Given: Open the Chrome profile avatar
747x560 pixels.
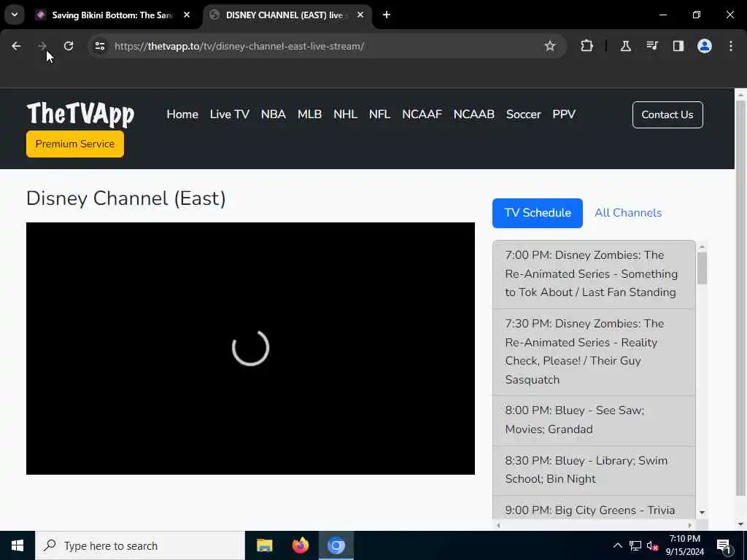Looking at the screenshot, I should click(x=705, y=46).
